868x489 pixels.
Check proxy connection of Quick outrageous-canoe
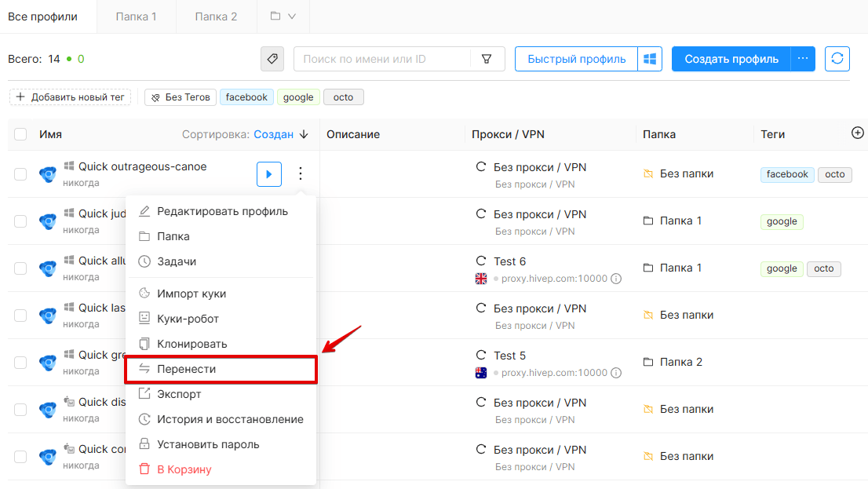coord(481,166)
